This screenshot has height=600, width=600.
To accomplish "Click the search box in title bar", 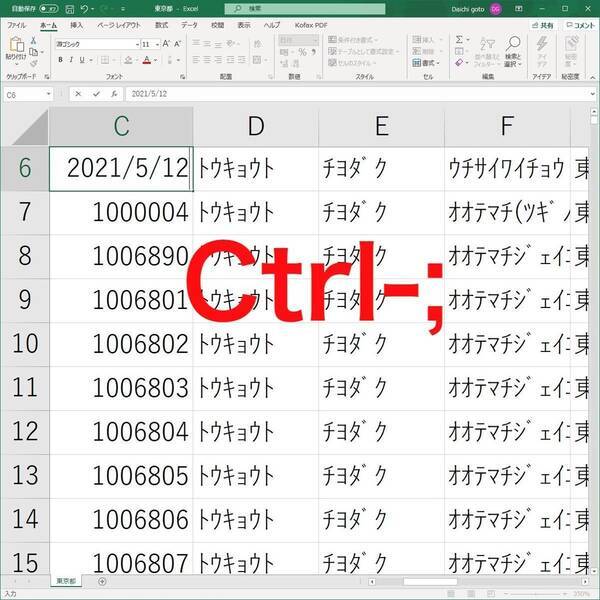I will tap(305, 8).
